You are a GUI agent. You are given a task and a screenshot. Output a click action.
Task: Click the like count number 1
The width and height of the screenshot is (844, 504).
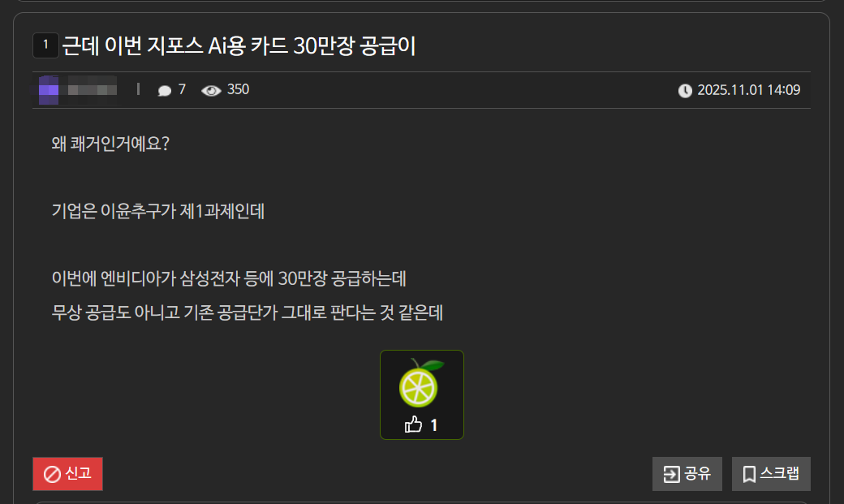[x=434, y=425]
